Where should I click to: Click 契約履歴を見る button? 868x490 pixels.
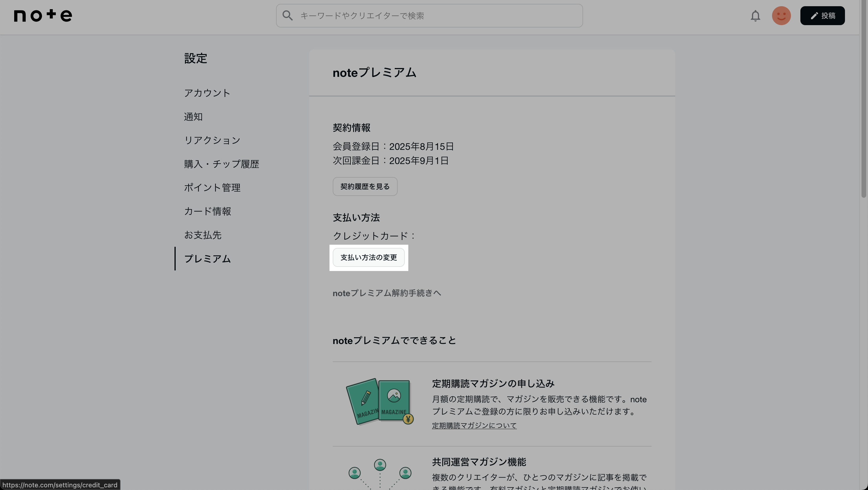[x=365, y=186]
